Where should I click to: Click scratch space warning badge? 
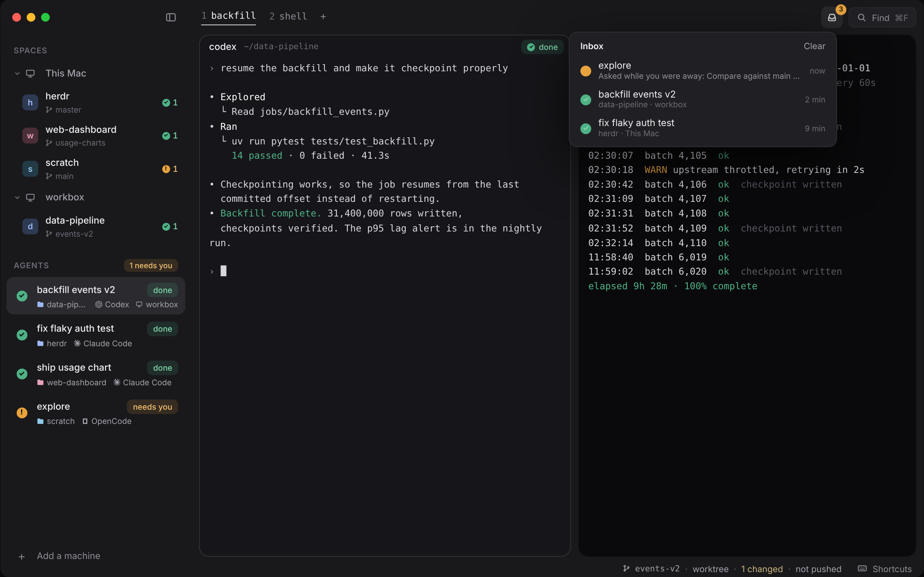point(170,169)
